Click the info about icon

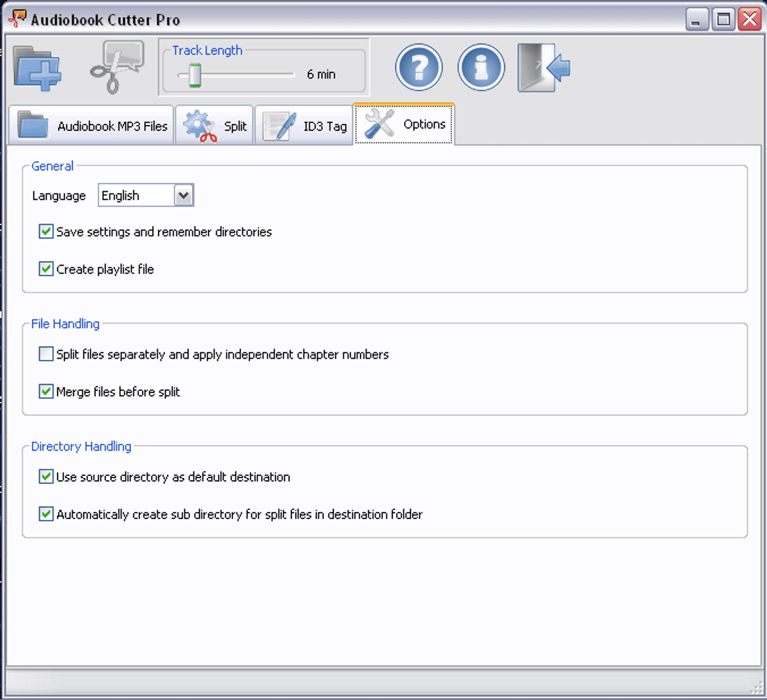pos(481,68)
